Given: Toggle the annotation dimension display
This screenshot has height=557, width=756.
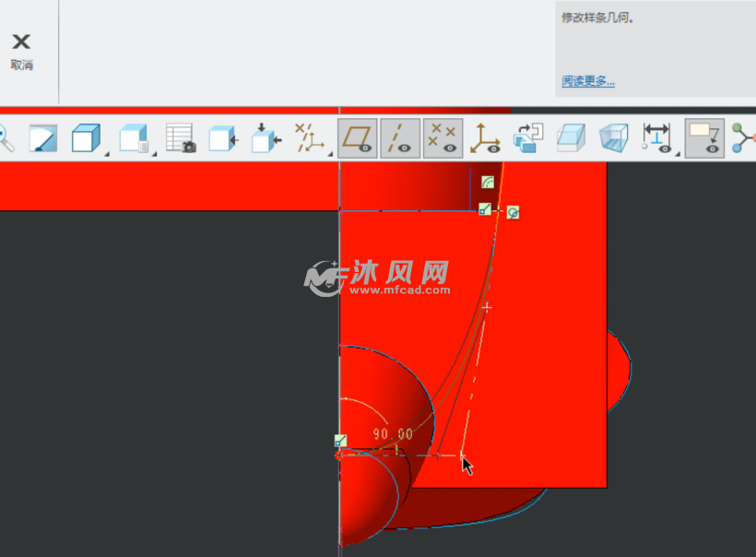Looking at the screenshot, I should (656, 139).
